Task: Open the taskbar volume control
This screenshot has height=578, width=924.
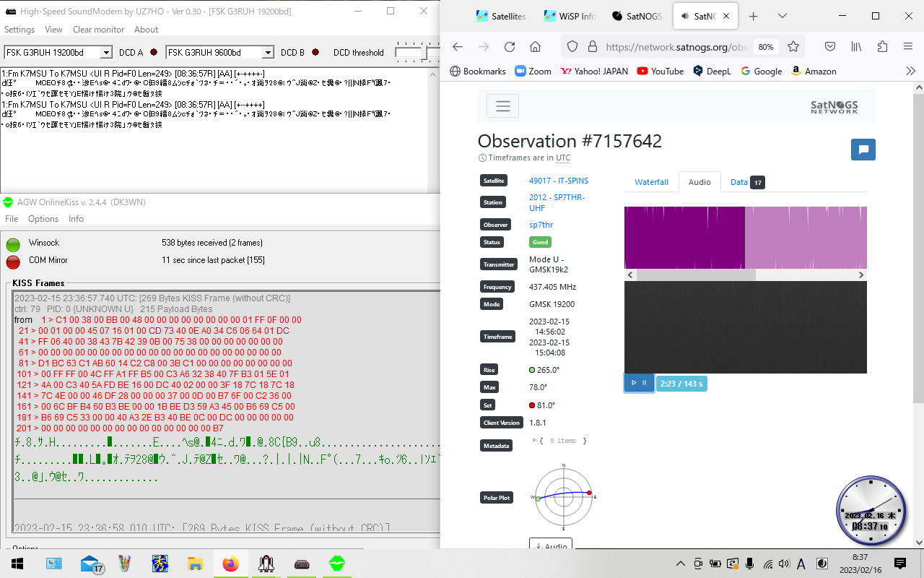Action: [x=785, y=564]
